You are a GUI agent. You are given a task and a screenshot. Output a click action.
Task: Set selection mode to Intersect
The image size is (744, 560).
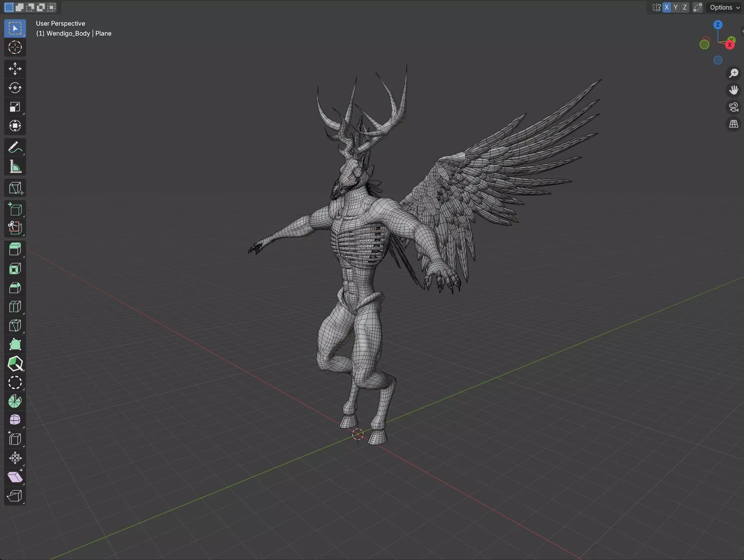(51, 7)
